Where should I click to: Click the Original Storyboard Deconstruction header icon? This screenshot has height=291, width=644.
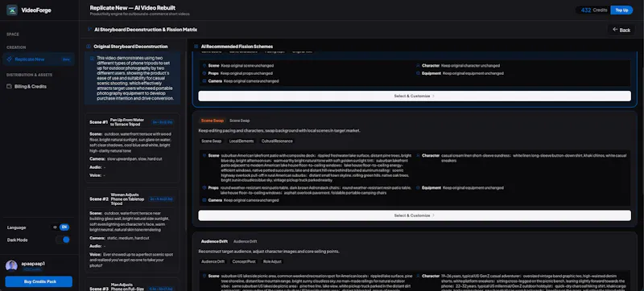[x=89, y=47]
